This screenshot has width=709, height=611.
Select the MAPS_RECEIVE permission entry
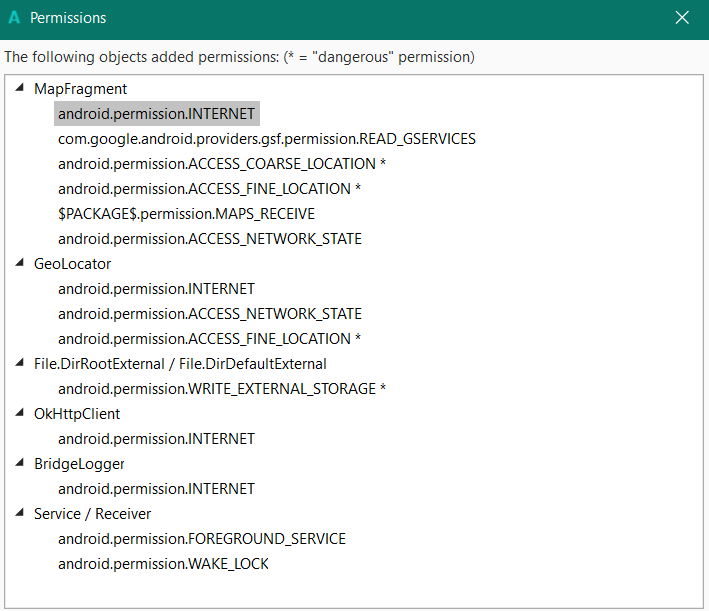186,214
